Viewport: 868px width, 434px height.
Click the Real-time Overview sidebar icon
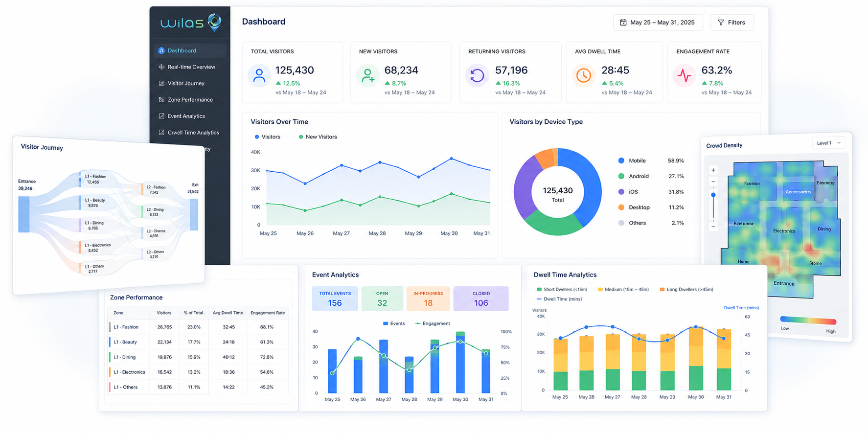tap(161, 67)
